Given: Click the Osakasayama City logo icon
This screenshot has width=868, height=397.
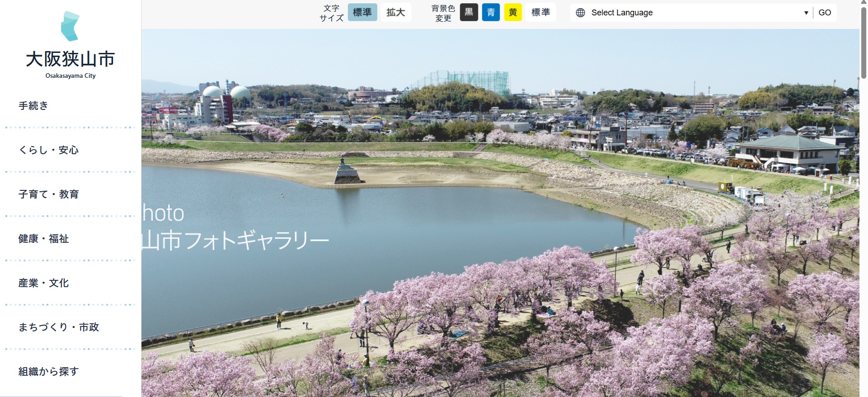Looking at the screenshot, I should [70, 26].
